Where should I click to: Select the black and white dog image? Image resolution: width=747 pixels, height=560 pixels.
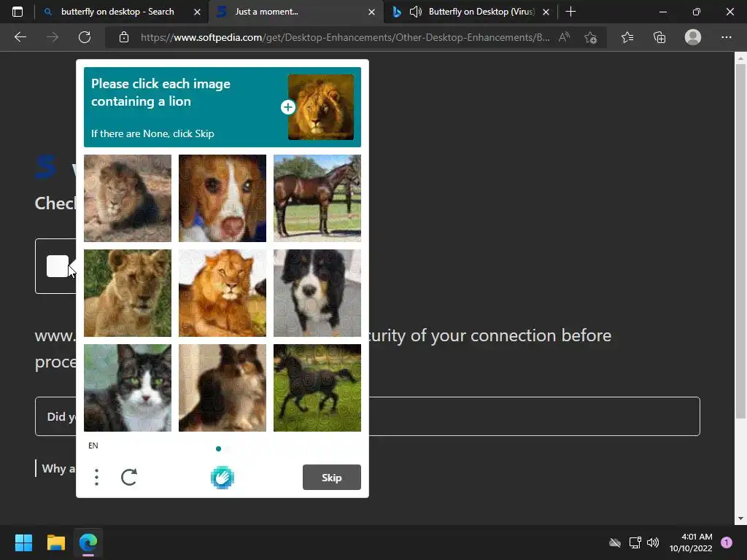coord(317,293)
